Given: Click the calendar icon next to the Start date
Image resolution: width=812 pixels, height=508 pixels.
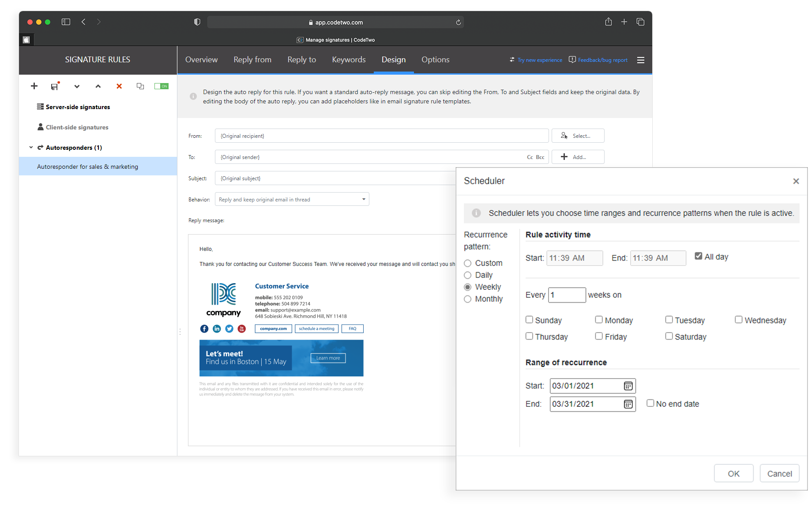Looking at the screenshot, I should (x=628, y=386).
